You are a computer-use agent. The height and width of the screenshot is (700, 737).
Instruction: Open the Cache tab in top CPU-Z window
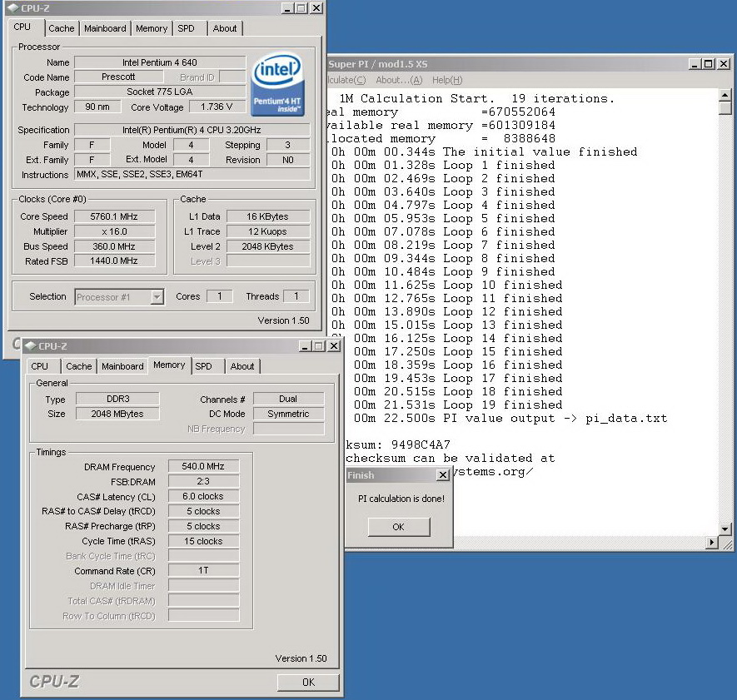point(61,28)
